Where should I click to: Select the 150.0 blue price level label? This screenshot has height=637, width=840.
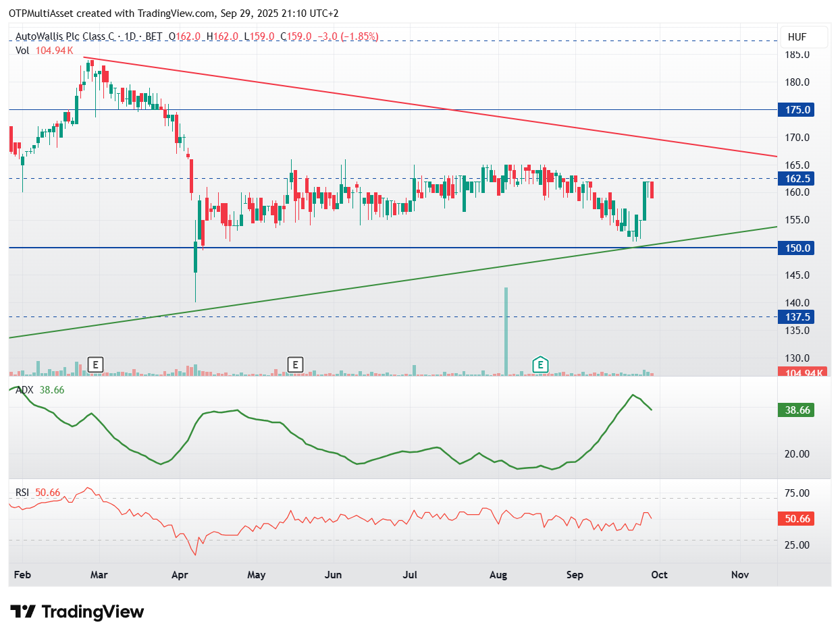point(796,248)
